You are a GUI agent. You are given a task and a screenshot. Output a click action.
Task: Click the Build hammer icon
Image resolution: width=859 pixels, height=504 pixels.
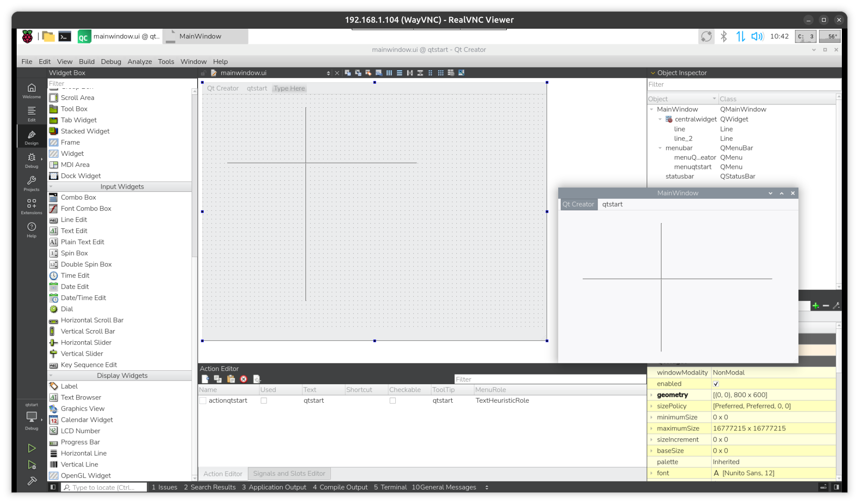(31, 481)
